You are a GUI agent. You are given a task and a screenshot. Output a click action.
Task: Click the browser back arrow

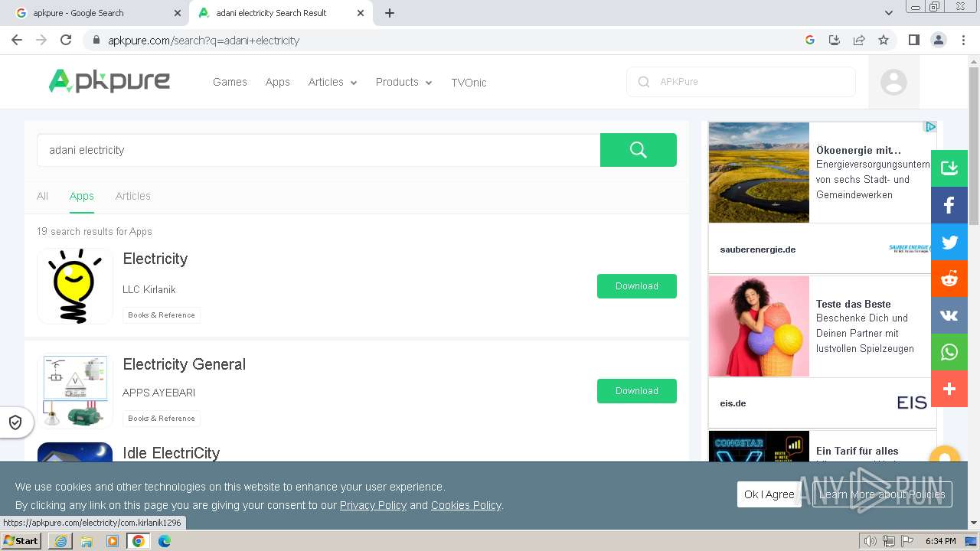click(x=17, y=40)
